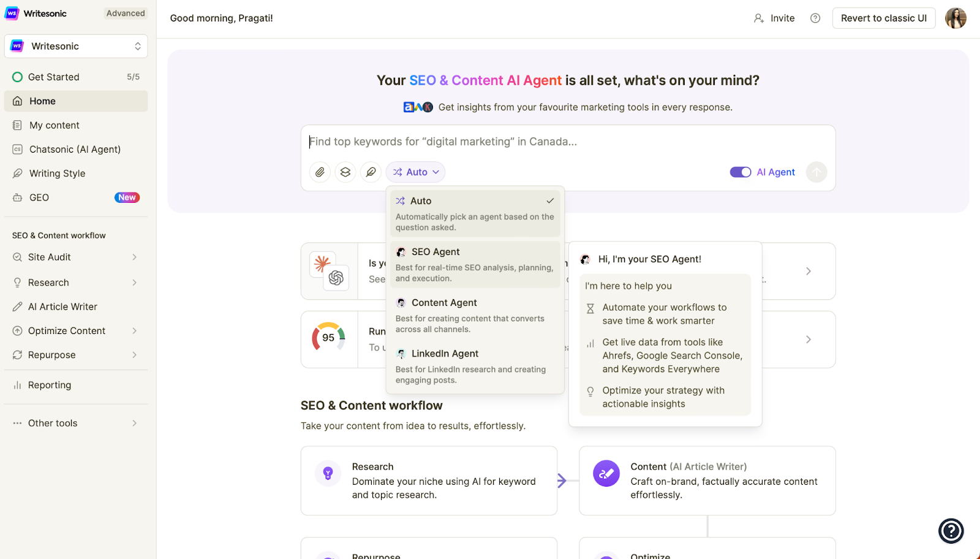Click the Writing Style feather icon in the sidebar
The image size is (980, 559).
point(18,173)
